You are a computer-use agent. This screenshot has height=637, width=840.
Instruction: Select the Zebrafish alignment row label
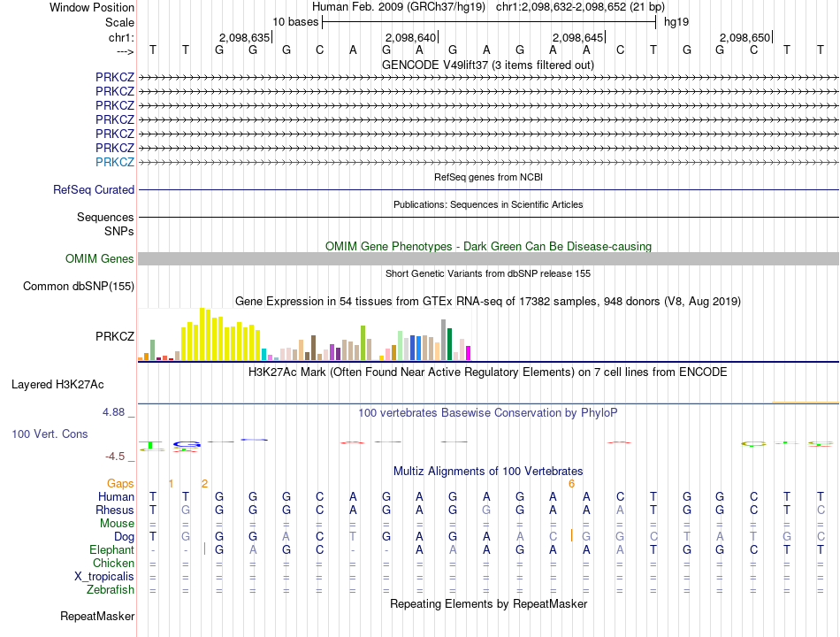(111, 589)
